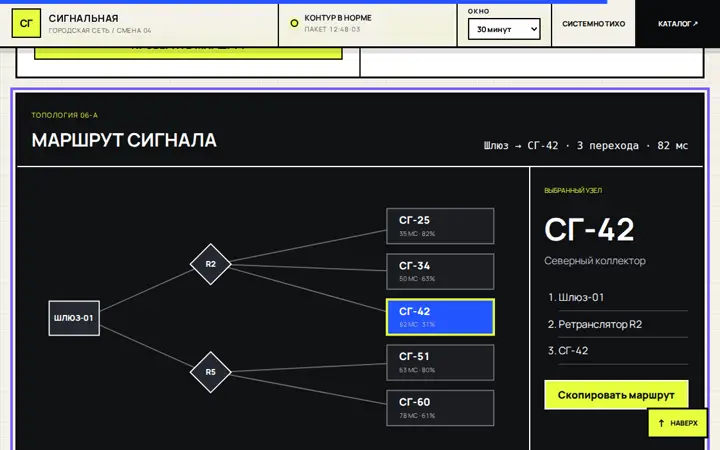Select the СГ-51 node card
This screenshot has width=720, height=450.
pos(440,363)
